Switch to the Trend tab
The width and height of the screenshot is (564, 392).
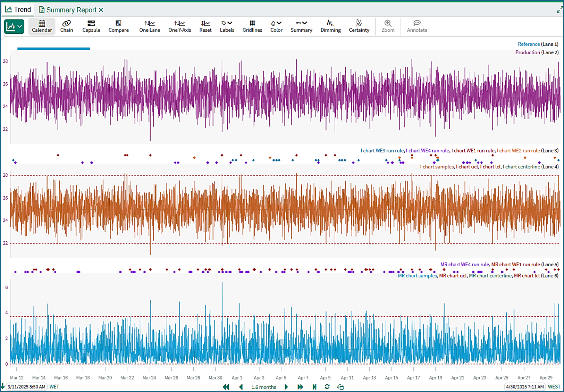(18, 9)
